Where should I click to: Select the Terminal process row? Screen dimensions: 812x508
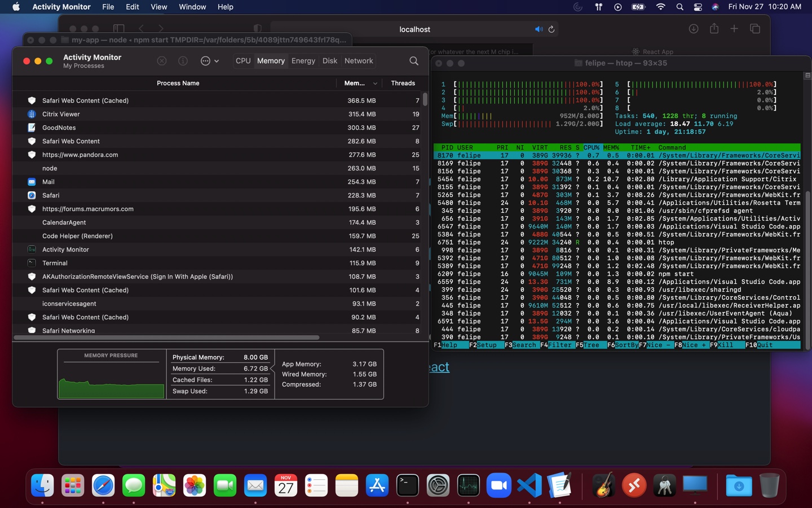217,263
